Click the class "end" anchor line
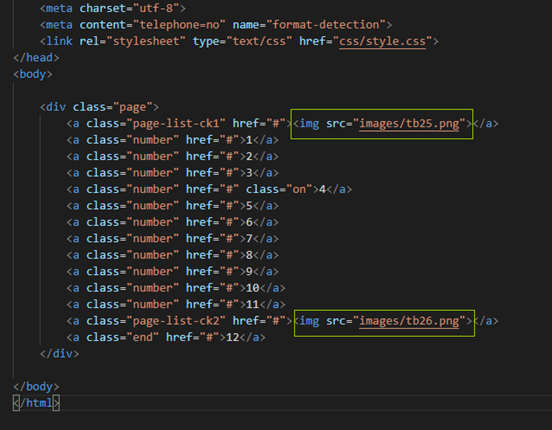 tap(166, 337)
